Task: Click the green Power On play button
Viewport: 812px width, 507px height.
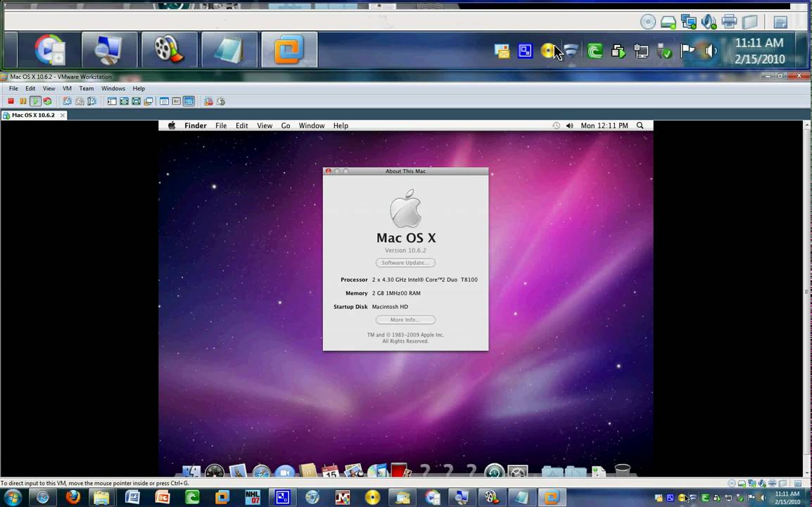Action: (34, 101)
